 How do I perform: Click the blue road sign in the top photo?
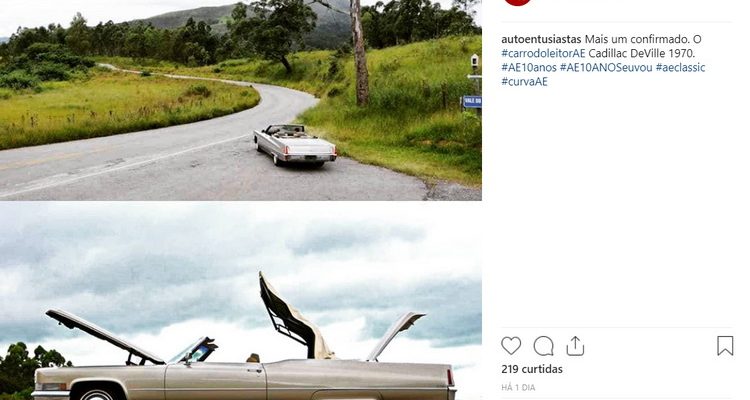point(472,101)
